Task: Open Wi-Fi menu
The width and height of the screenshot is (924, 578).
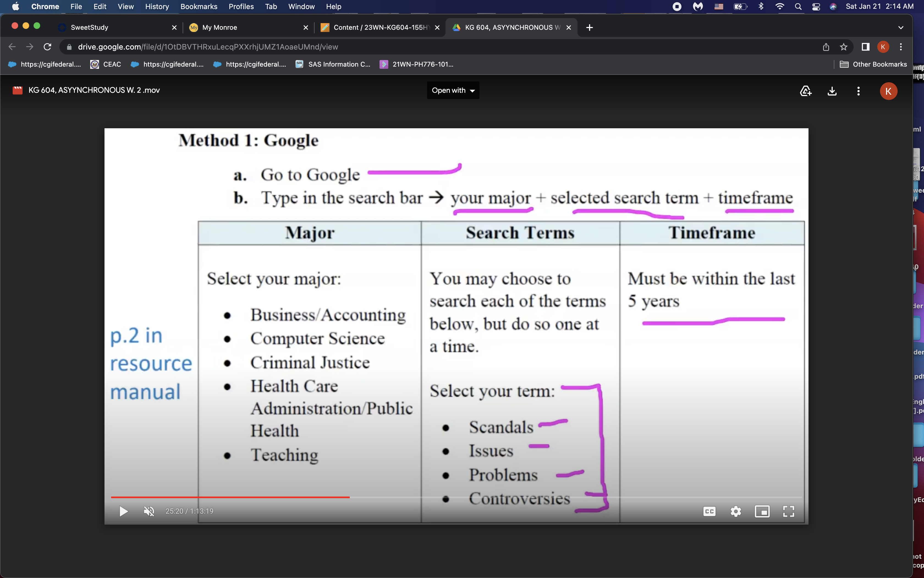Action: click(780, 7)
